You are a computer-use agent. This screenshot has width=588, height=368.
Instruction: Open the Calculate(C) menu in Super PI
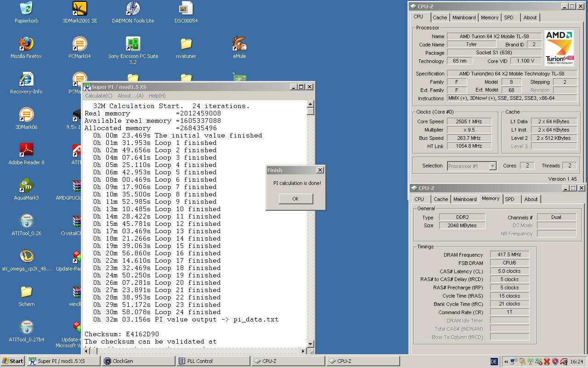[x=98, y=96]
